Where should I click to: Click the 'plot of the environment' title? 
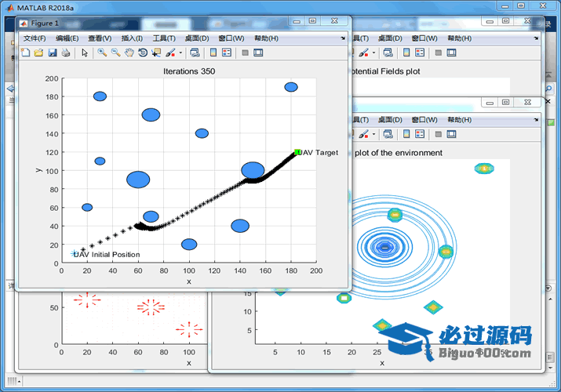click(x=399, y=153)
